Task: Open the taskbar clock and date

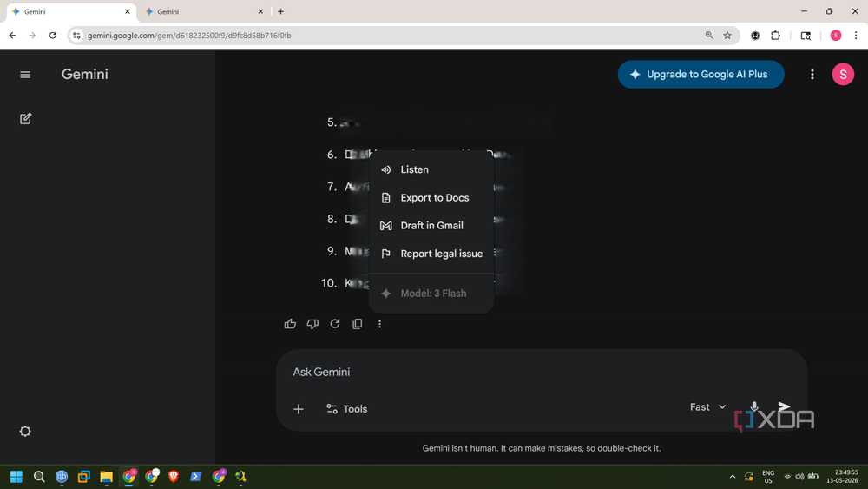Action: [843, 476]
